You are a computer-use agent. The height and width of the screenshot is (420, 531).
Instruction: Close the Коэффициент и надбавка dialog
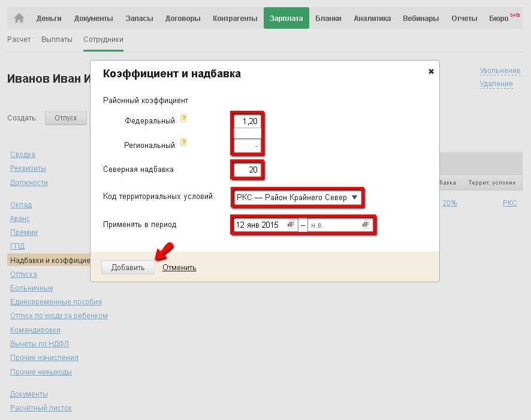(x=431, y=71)
